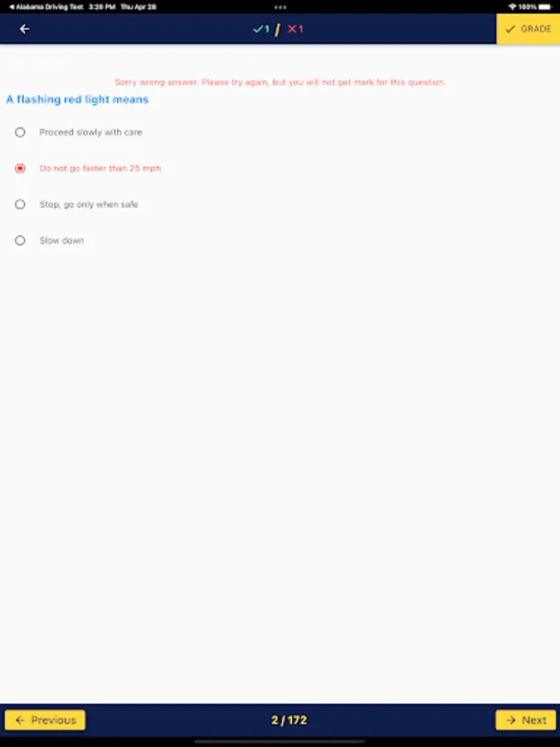Open the GRADE button to grade the test

point(528,29)
